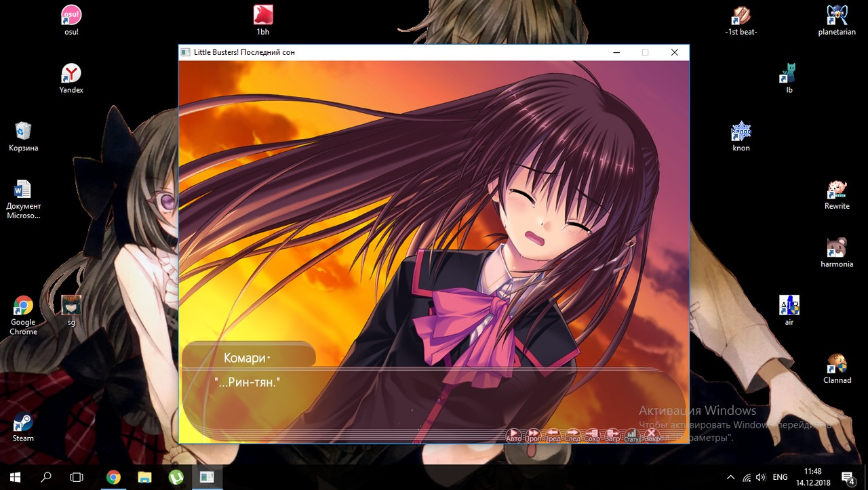This screenshot has width=868, height=490.
Task: Switch to File Explorer on the taskbar
Action: pyautogui.click(x=144, y=477)
